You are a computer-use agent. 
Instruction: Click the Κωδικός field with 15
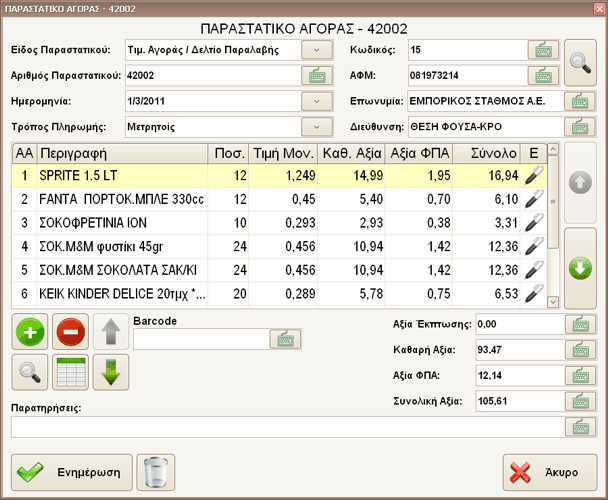(x=468, y=50)
